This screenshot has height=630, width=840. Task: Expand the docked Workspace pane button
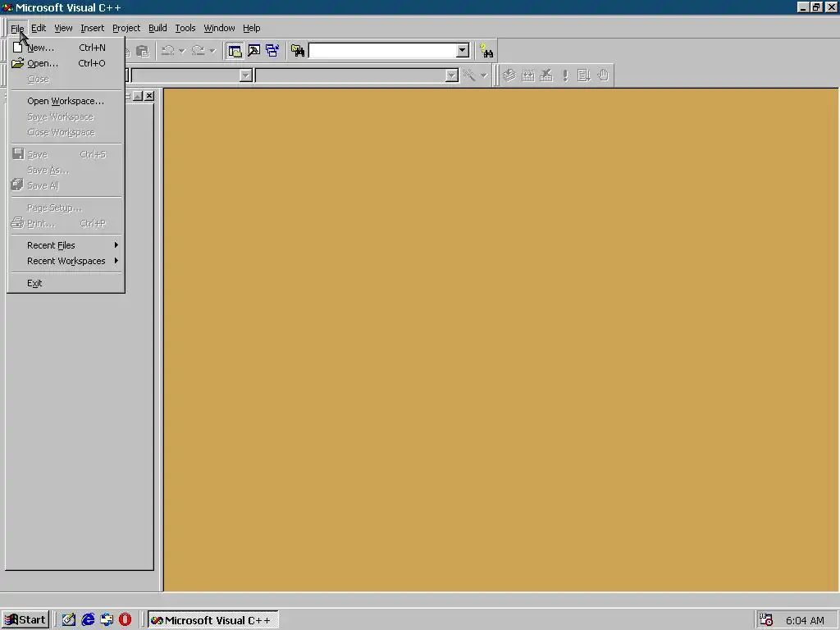click(x=138, y=96)
